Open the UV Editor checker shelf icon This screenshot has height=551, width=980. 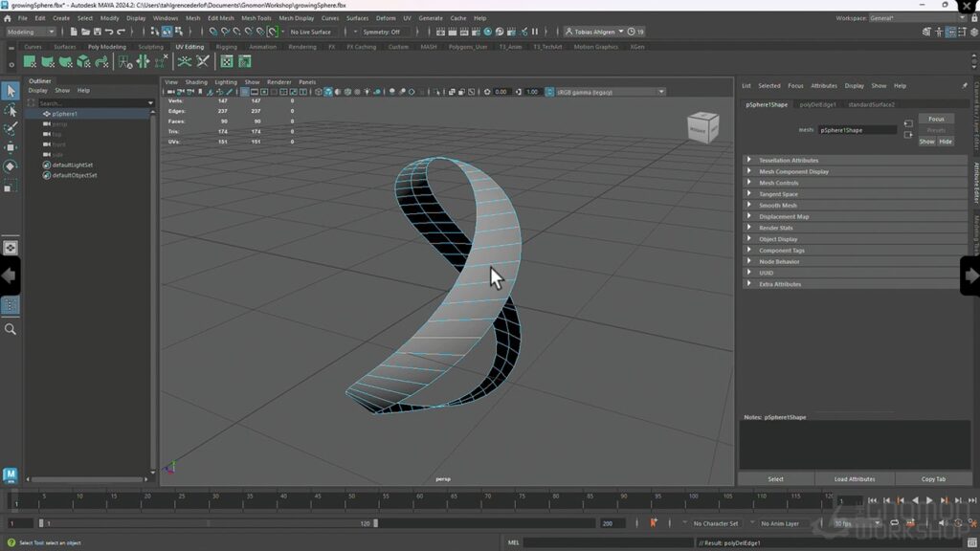pos(226,61)
